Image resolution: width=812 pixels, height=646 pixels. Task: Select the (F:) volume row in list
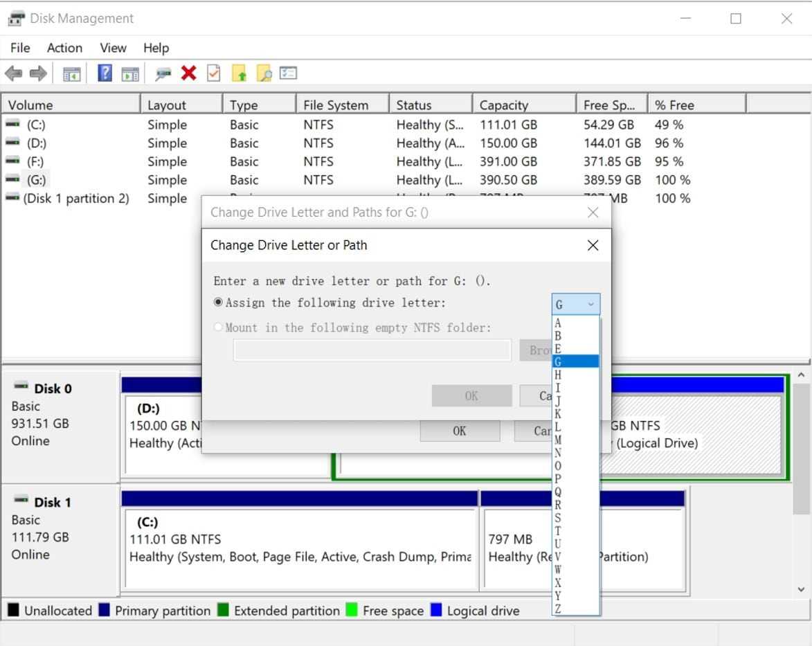click(35, 161)
